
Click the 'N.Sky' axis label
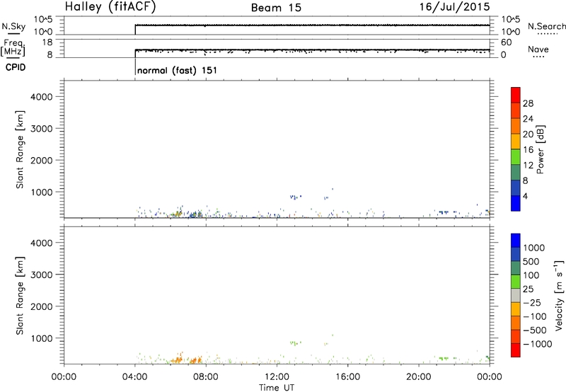[x=13, y=26]
